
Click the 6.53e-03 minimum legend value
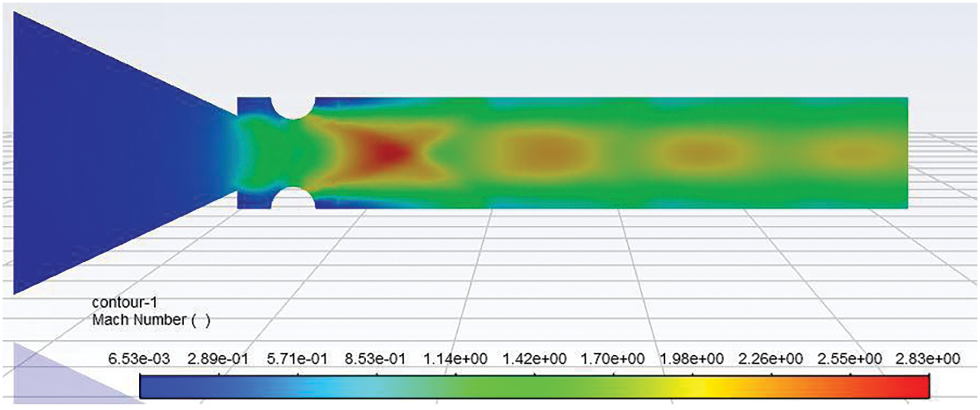click(139, 358)
